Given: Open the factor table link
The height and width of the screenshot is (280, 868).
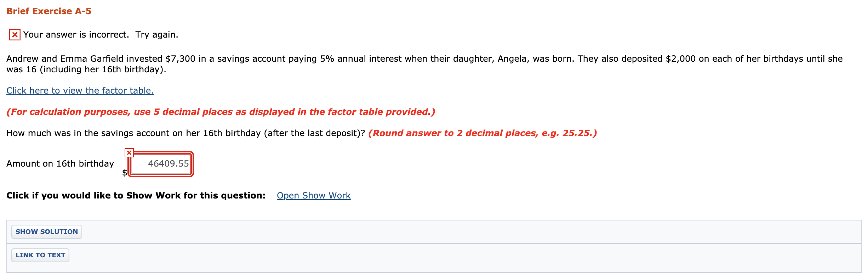Looking at the screenshot, I should click(x=80, y=91).
